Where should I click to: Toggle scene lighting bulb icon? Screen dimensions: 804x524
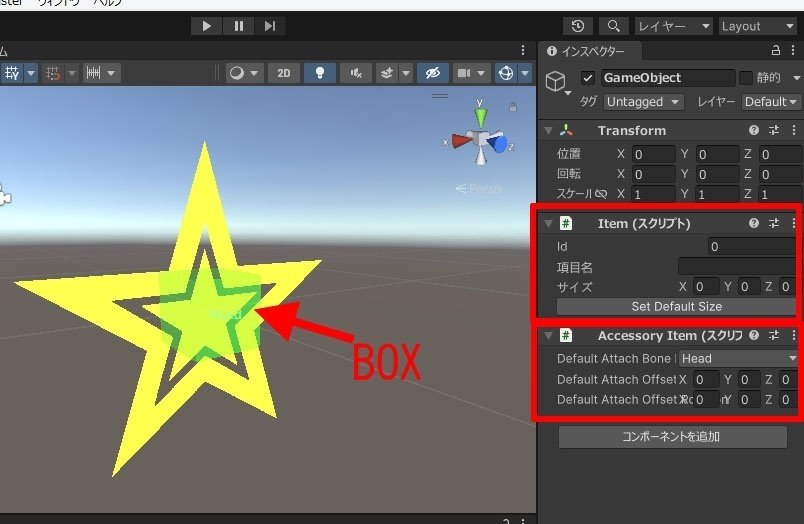pyautogui.click(x=319, y=73)
